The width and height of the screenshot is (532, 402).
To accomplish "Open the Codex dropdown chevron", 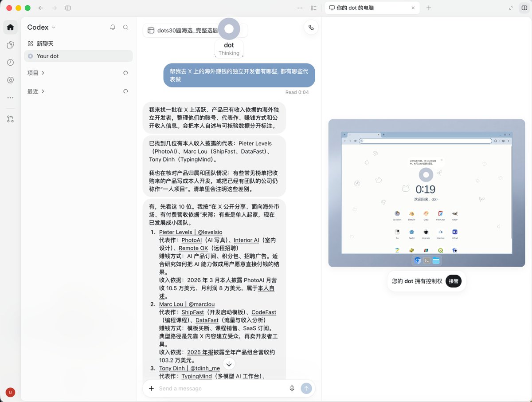I will [x=54, y=28].
